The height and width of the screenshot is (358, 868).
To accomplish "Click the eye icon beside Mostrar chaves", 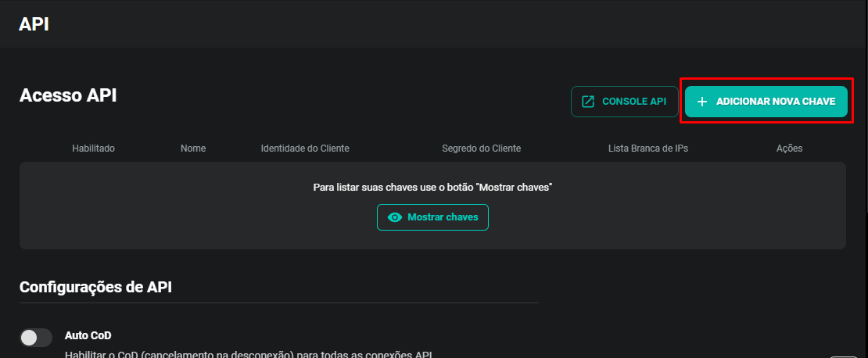I will click(395, 217).
